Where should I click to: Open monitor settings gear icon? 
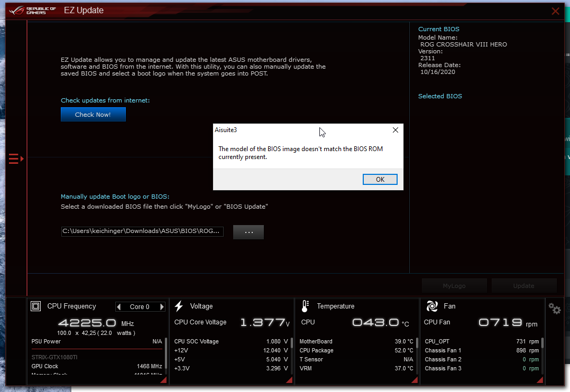click(x=555, y=309)
